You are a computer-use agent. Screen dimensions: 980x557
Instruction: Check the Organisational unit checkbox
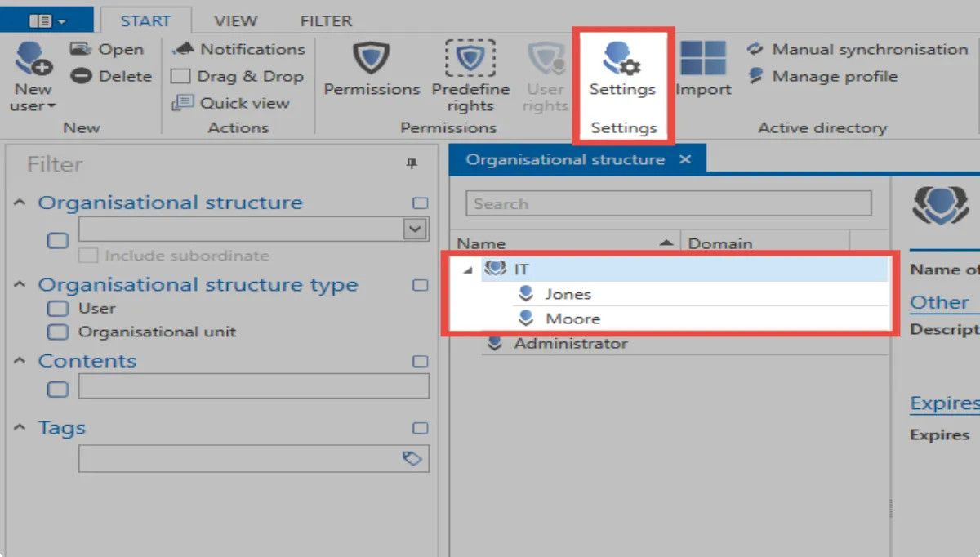tap(57, 332)
